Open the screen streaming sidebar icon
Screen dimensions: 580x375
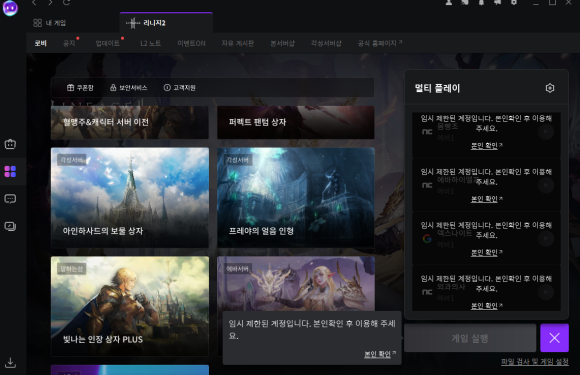tap(10, 226)
